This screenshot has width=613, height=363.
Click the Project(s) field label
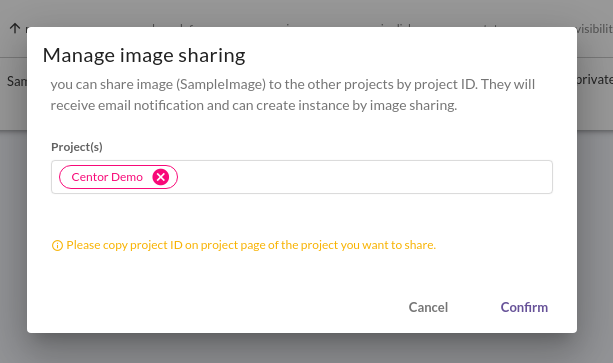[x=77, y=147]
